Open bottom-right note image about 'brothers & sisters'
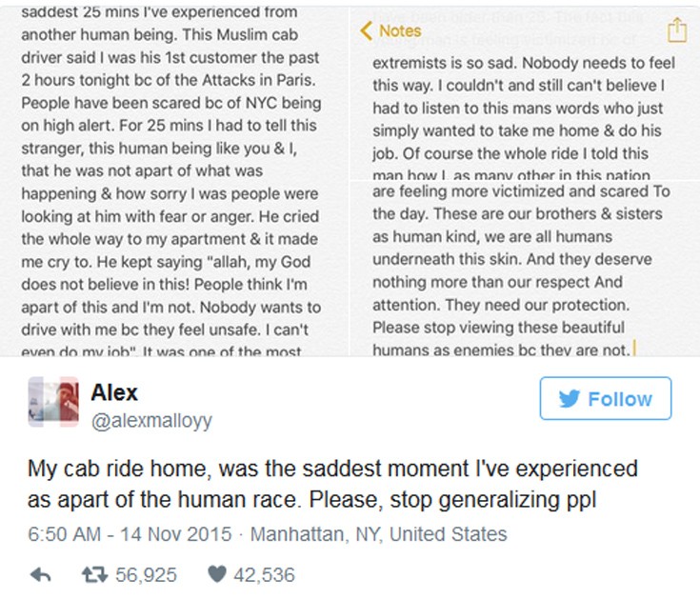This screenshot has height=600, width=700. click(x=525, y=269)
